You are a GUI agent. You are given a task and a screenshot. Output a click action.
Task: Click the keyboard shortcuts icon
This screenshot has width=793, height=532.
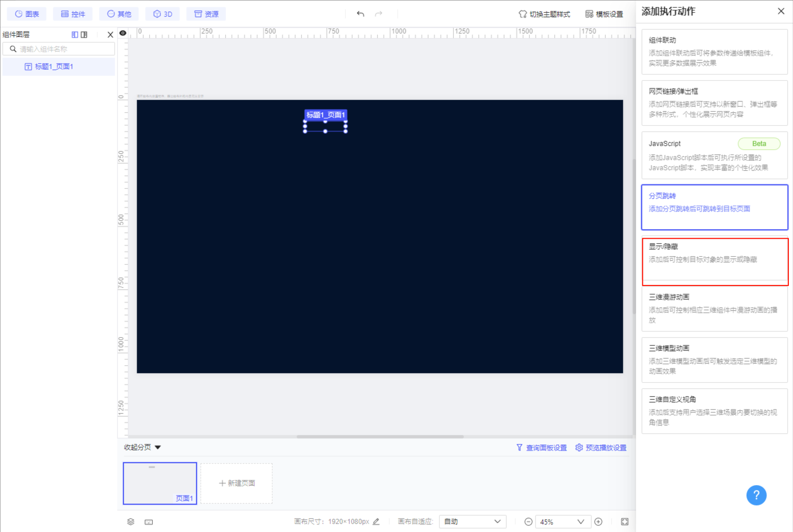(149, 522)
